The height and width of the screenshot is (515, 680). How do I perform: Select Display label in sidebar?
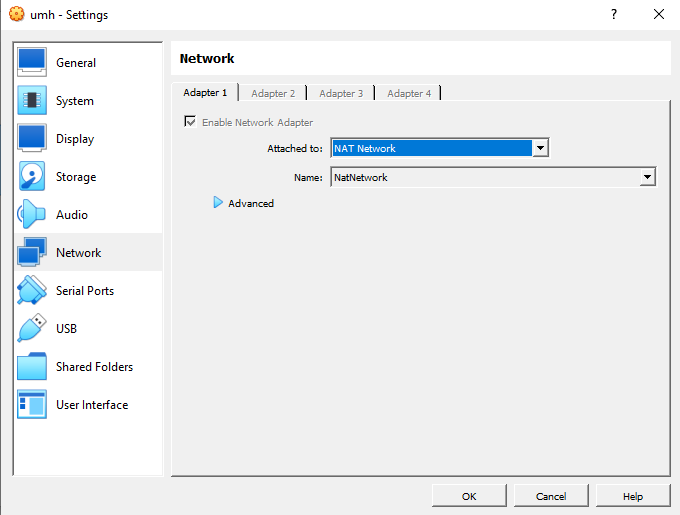tap(75, 139)
